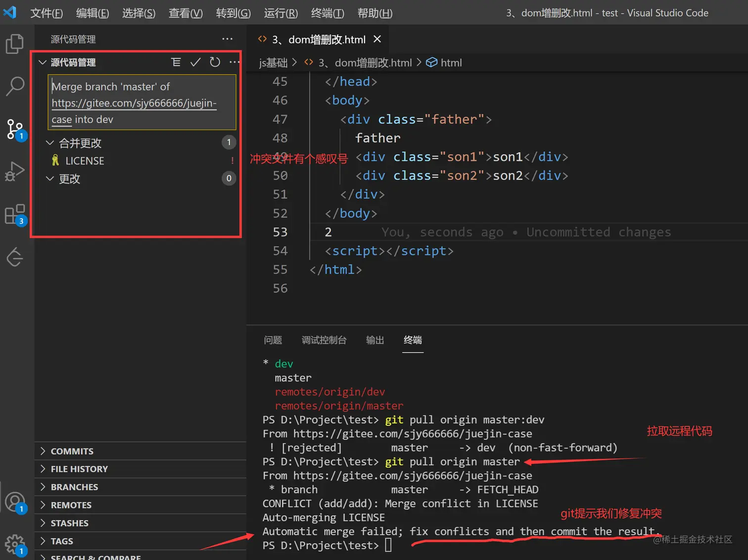Open the 终端(T) menu
Viewport: 748px width, 560px height.
327,13
